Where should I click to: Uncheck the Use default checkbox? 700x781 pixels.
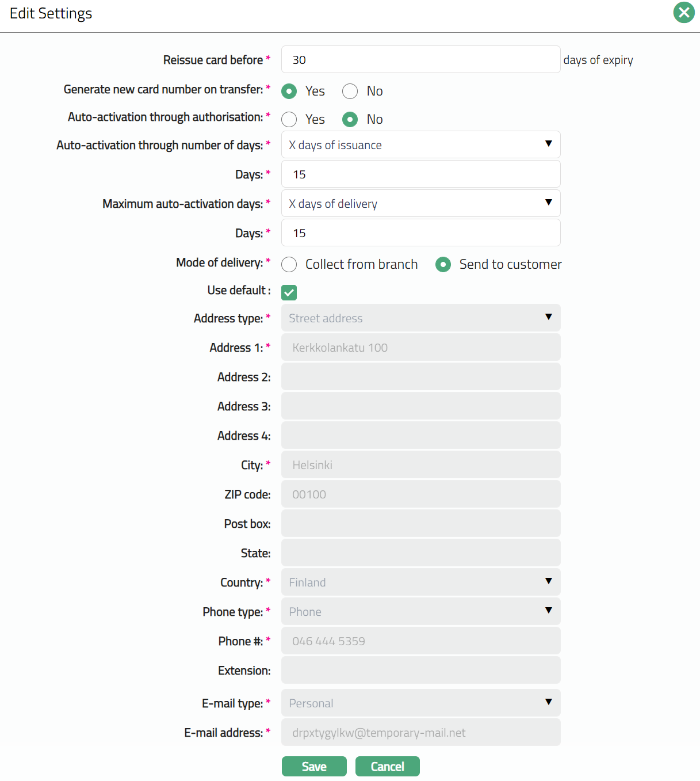[289, 292]
